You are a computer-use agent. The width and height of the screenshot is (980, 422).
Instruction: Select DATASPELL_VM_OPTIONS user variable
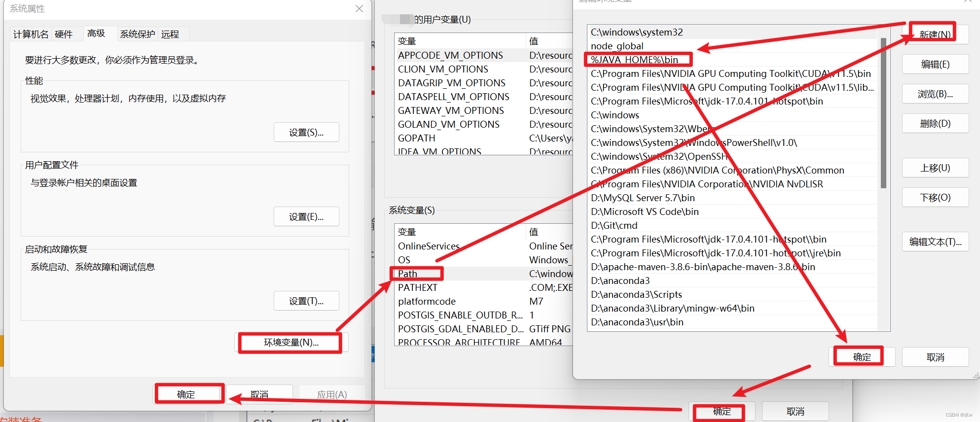click(x=483, y=97)
